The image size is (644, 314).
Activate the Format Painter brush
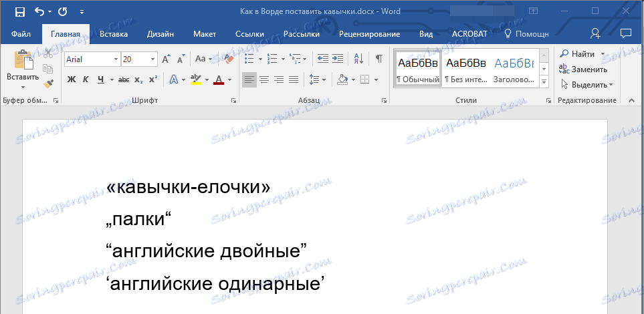(48, 84)
